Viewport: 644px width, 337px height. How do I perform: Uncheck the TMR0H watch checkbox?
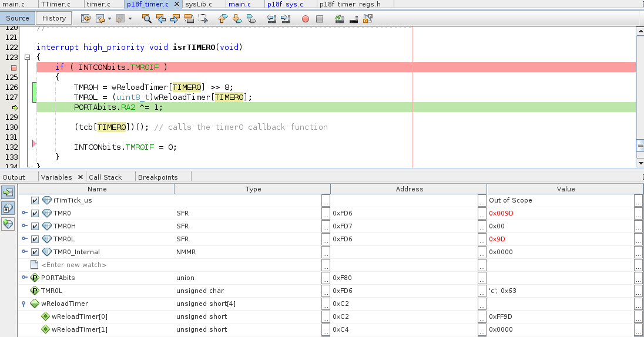[35, 226]
